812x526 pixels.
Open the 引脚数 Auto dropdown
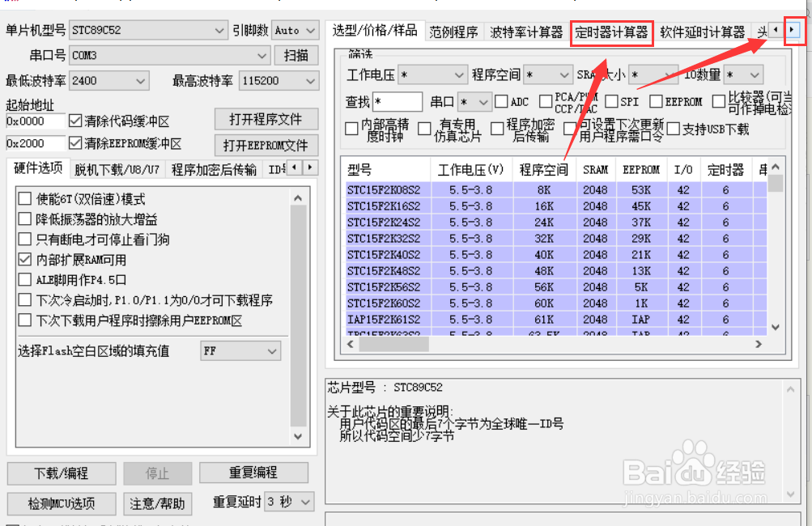coord(295,30)
